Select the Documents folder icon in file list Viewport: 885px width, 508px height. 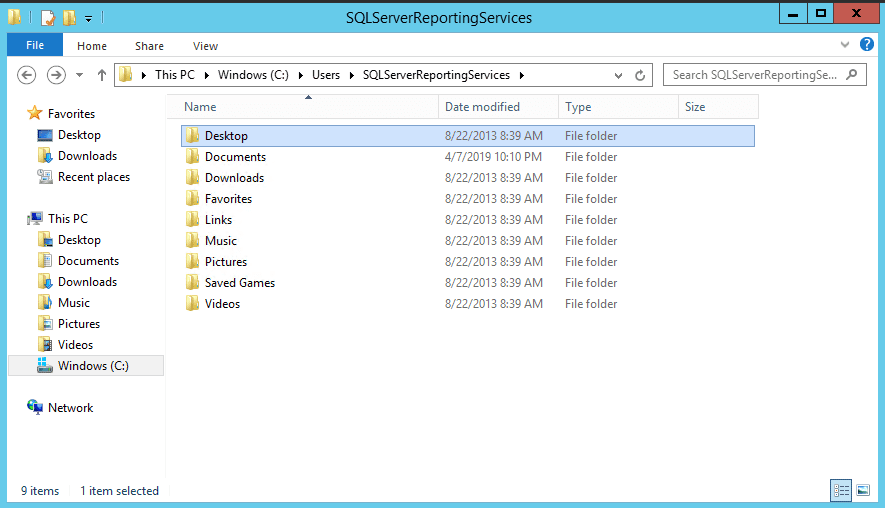click(x=192, y=156)
